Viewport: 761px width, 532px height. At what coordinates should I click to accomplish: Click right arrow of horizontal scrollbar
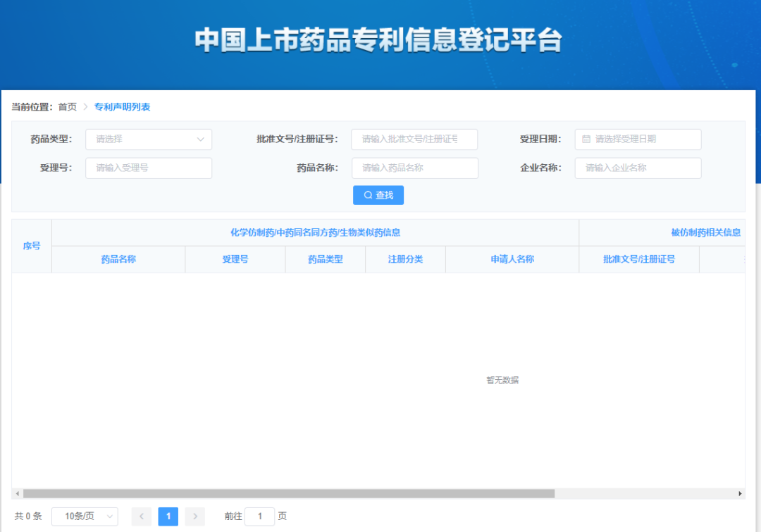[x=740, y=494]
